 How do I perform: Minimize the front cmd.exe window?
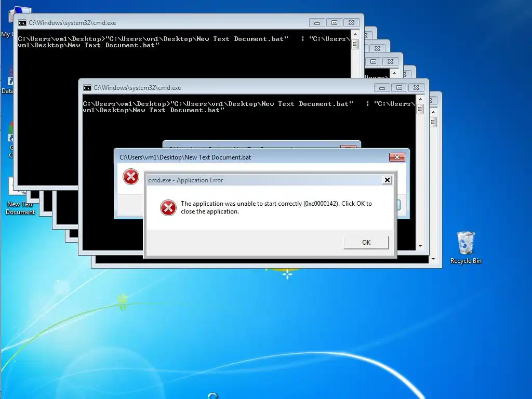point(382,88)
